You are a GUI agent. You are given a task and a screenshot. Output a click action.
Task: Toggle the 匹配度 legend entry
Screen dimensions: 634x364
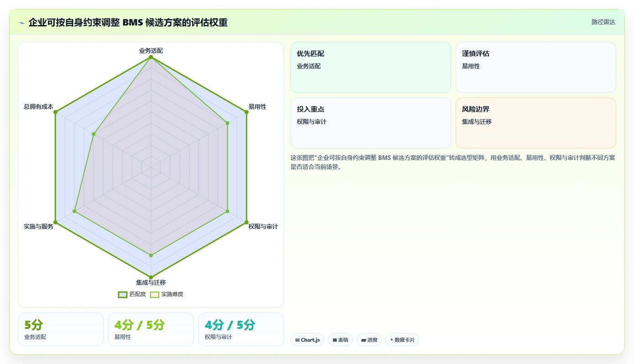click(x=132, y=294)
